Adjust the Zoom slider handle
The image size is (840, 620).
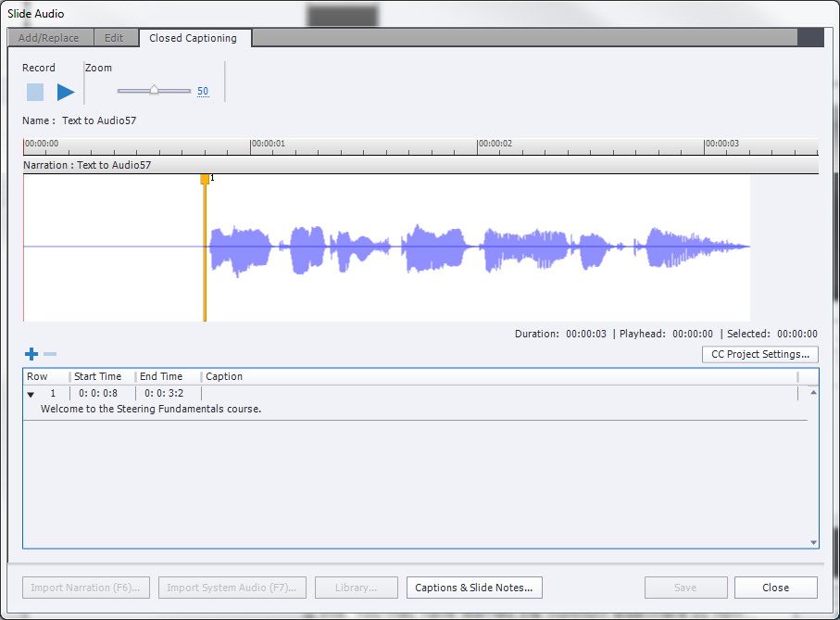(x=155, y=91)
